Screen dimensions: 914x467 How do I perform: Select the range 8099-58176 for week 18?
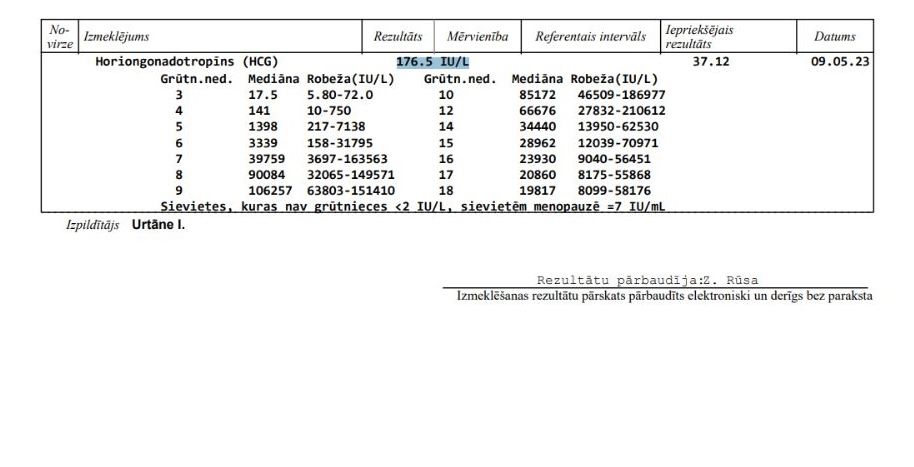click(x=614, y=190)
